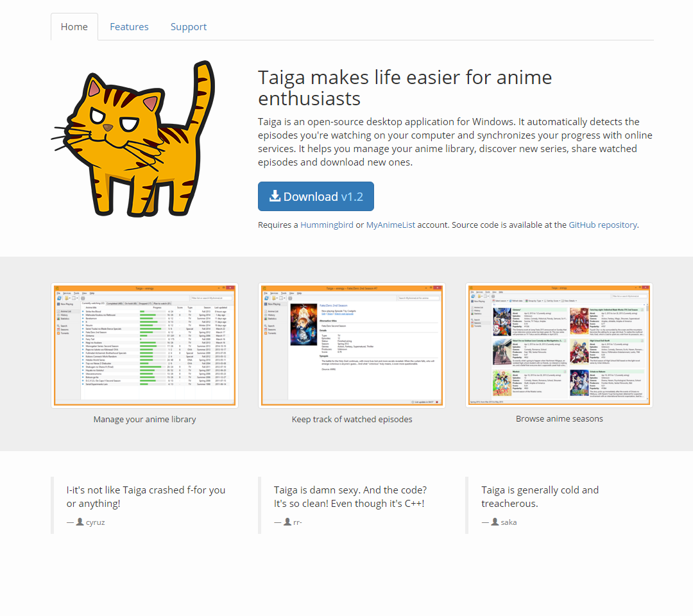This screenshot has width=693, height=616.
Task: View the anime seasons screenshot thumbnail
Action: 559,345
